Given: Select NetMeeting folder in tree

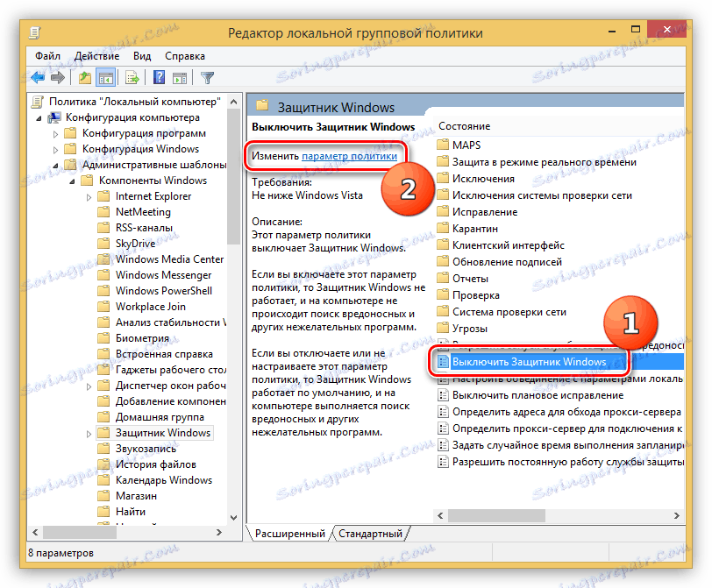Looking at the screenshot, I should 143,212.
